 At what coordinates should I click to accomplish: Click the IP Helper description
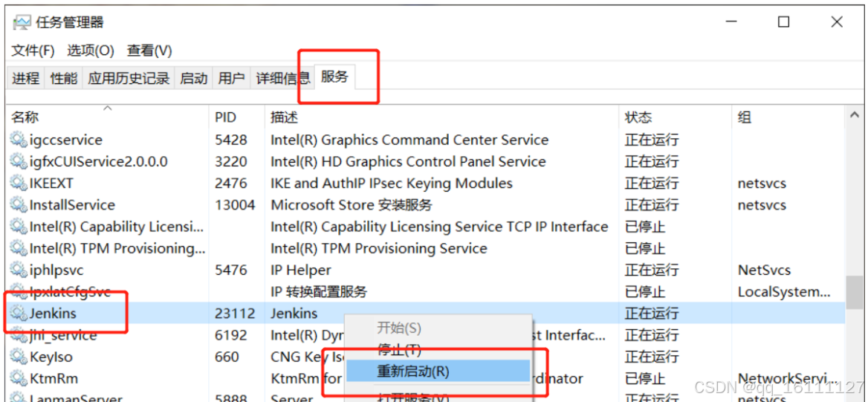(300, 270)
